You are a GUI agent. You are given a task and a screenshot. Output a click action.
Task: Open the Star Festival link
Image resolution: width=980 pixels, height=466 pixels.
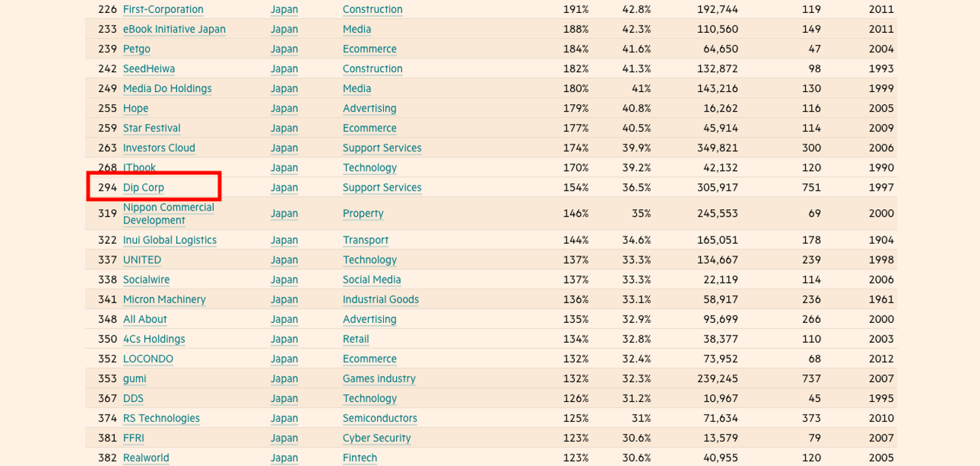152,128
